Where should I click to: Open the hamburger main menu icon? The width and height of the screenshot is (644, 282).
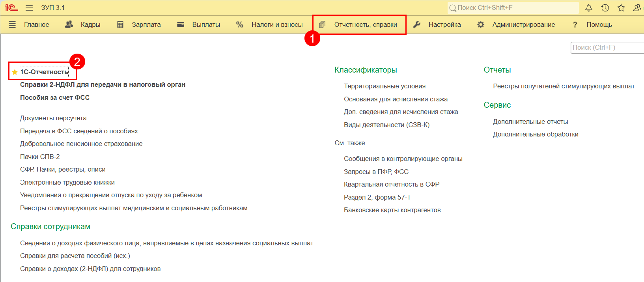pos(29,8)
